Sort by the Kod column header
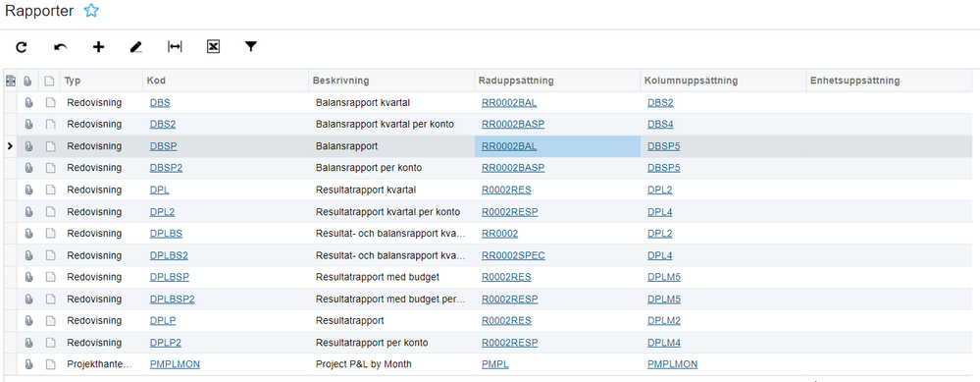The image size is (980, 382). coord(227,81)
